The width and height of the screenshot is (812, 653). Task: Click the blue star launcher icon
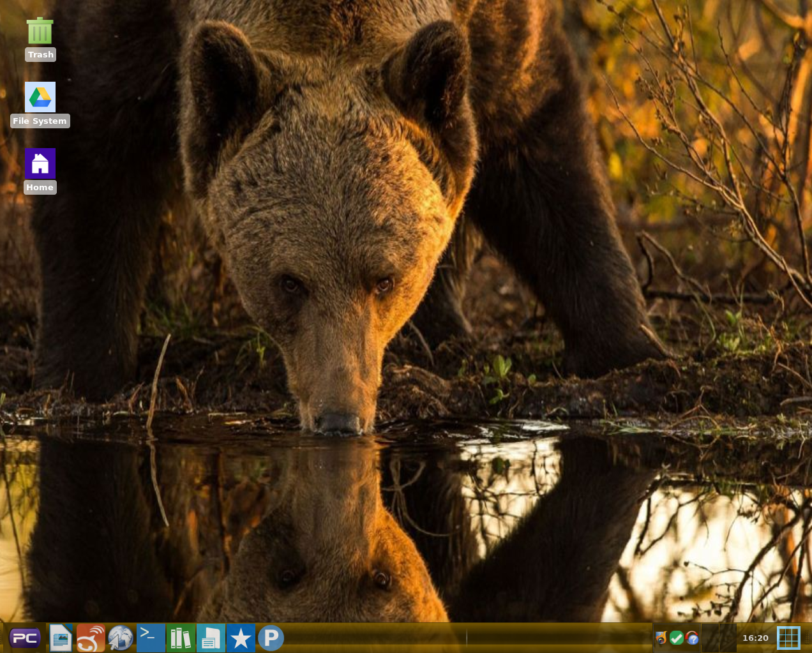[x=241, y=638]
